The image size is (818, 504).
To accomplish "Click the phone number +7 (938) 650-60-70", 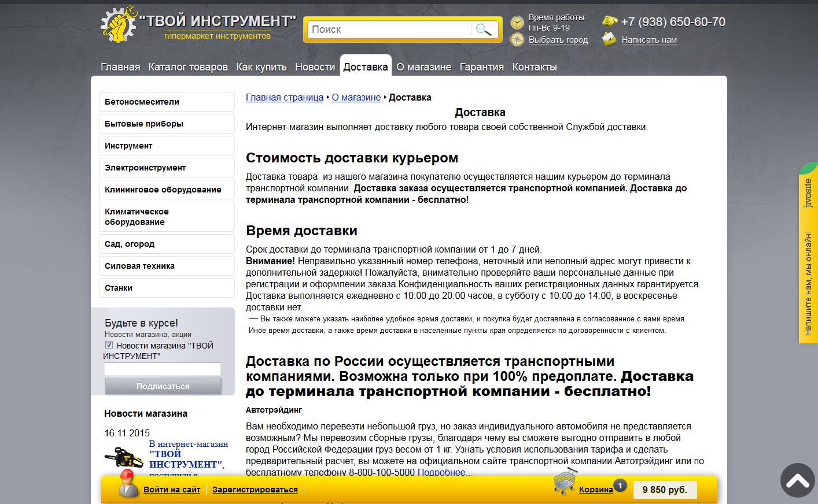I will [673, 22].
